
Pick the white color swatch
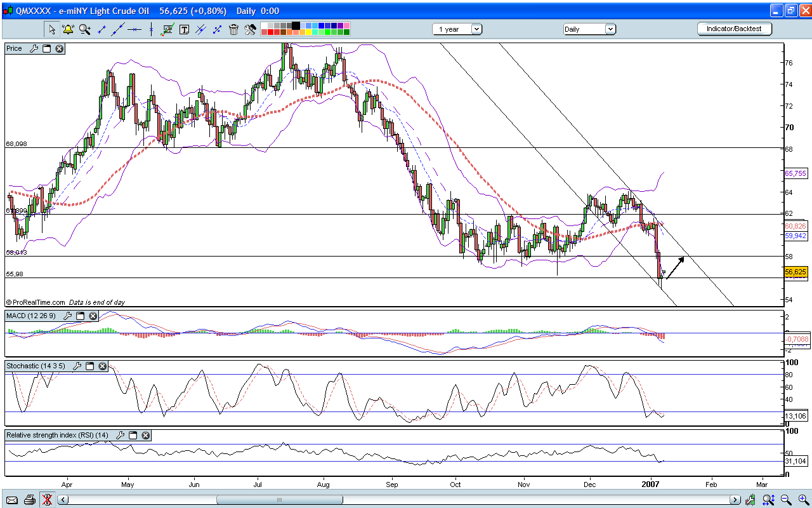(x=264, y=25)
